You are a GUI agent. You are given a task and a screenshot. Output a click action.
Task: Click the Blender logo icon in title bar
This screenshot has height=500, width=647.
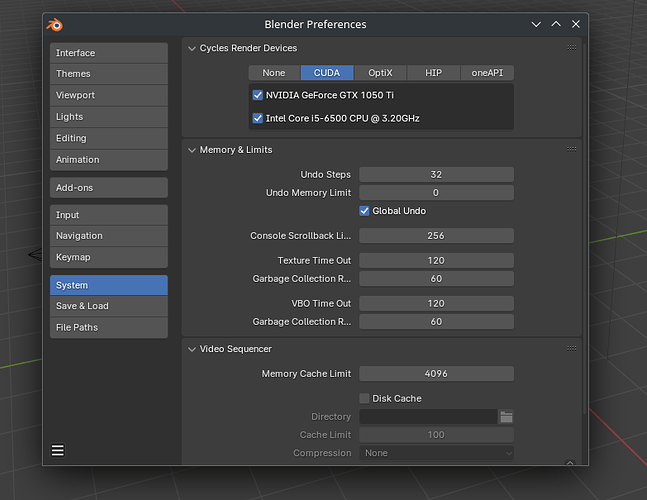coord(54,25)
